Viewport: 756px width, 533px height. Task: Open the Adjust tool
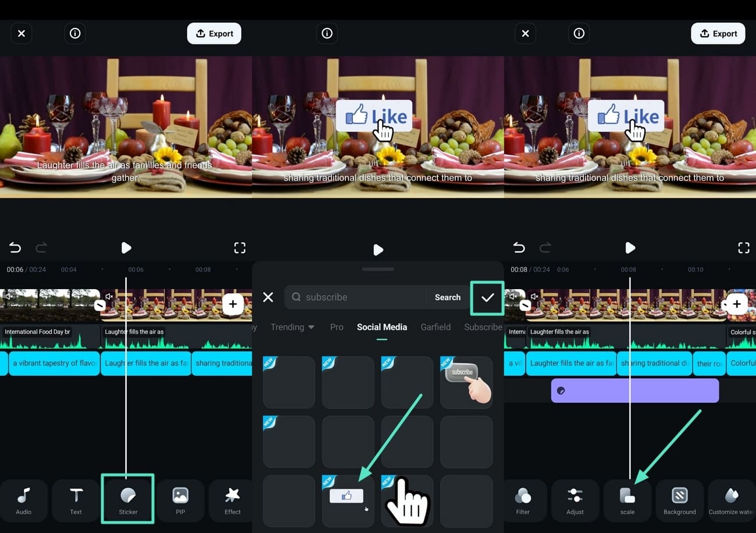click(575, 501)
